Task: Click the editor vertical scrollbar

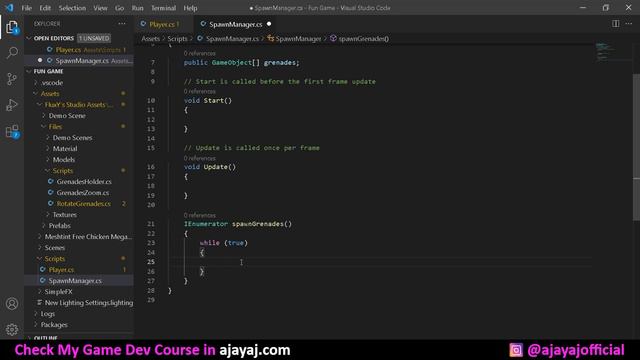Action: 636,147
